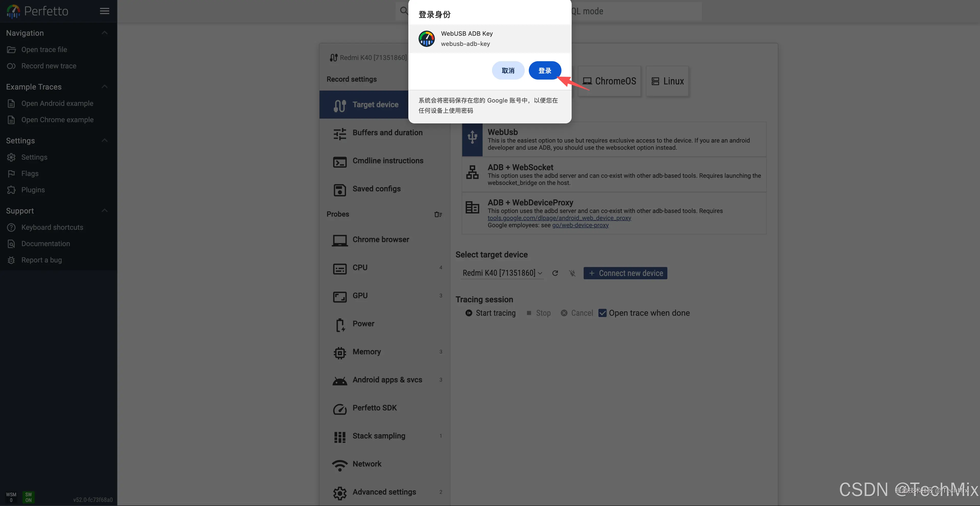This screenshot has width=980, height=506.
Task: Switch to the Linux platform tab
Action: pos(667,81)
